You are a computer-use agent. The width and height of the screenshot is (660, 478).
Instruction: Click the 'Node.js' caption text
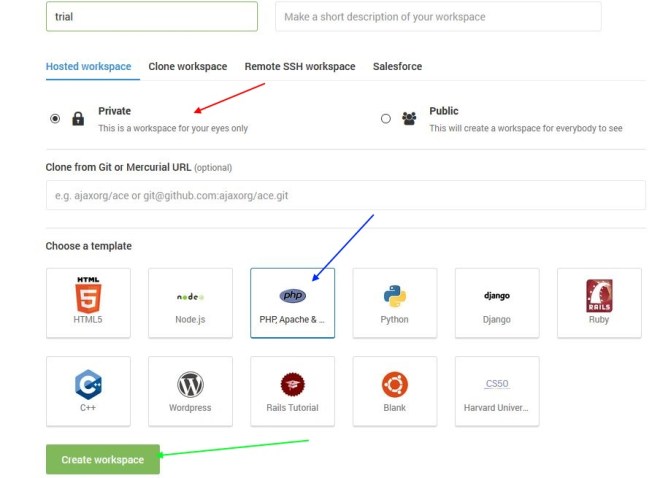190,319
